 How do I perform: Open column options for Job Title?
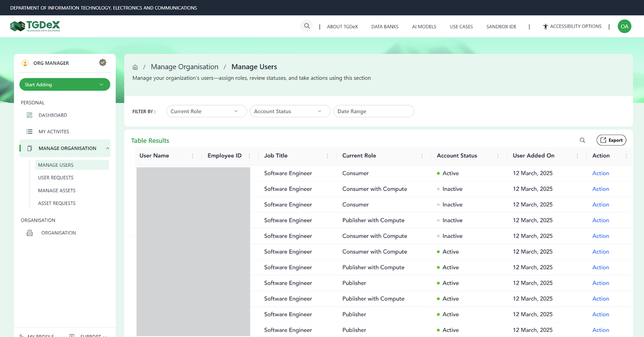[x=327, y=156]
